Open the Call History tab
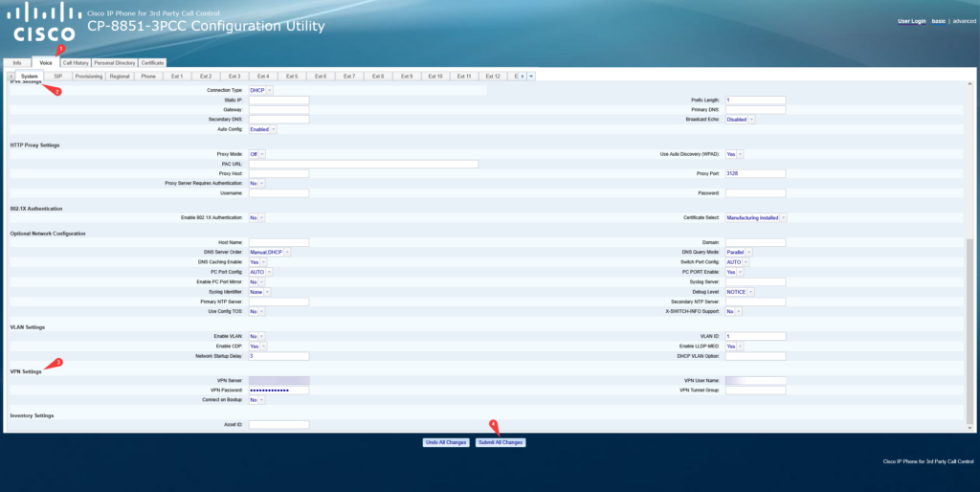 [x=76, y=63]
